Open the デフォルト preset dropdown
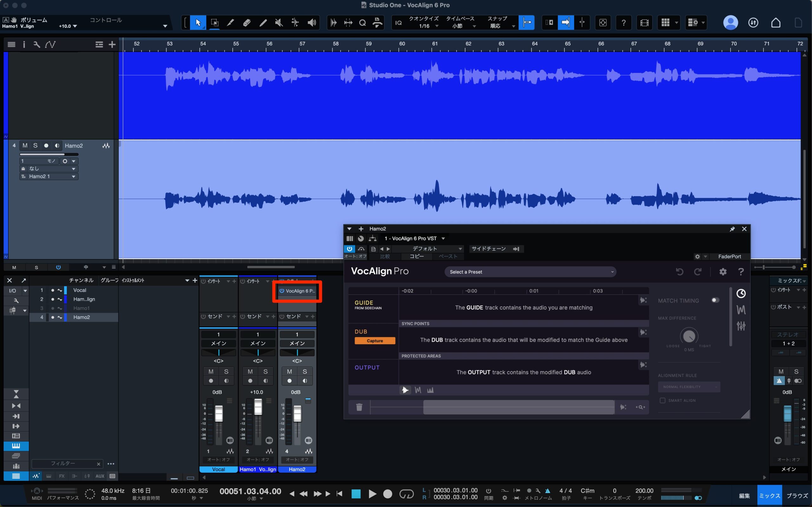 point(428,249)
